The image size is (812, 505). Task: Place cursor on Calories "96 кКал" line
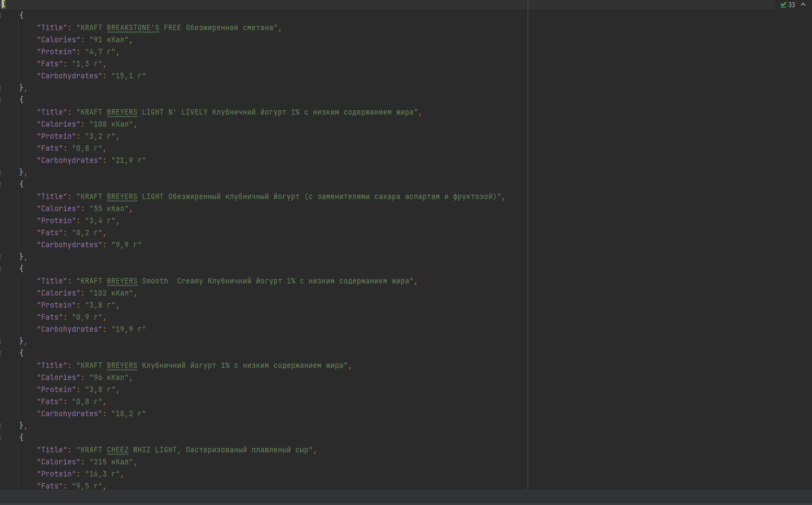(x=85, y=377)
